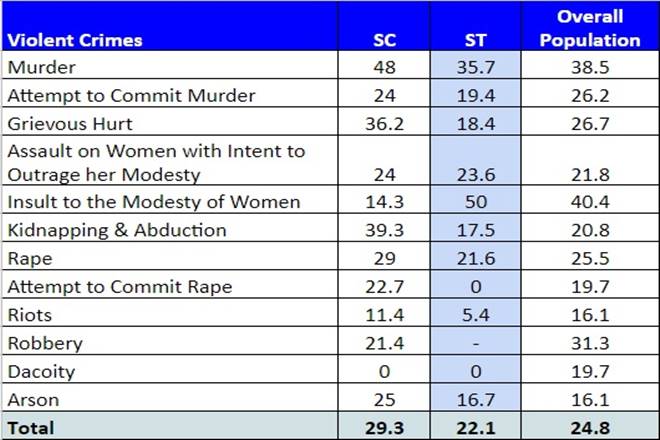Click the Dacoity row label
This screenshot has width=660, height=440.
(x=39, y=371)
